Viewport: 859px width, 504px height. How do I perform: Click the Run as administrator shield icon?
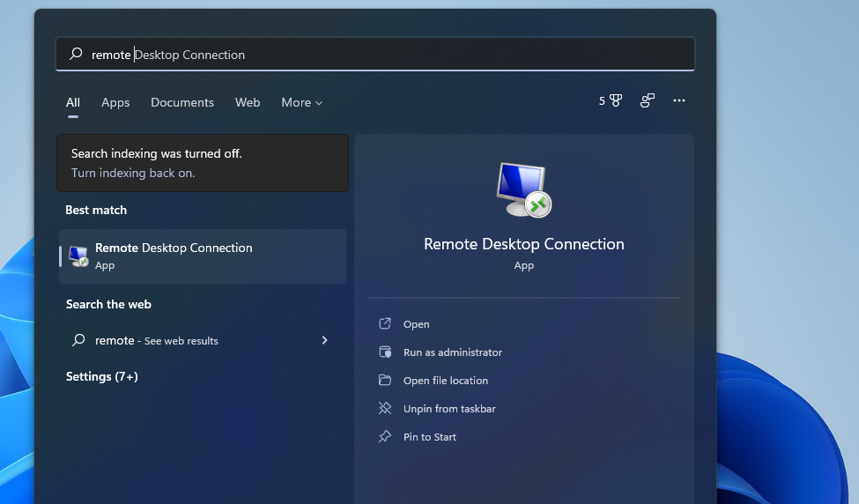click(x=385, y=352)
